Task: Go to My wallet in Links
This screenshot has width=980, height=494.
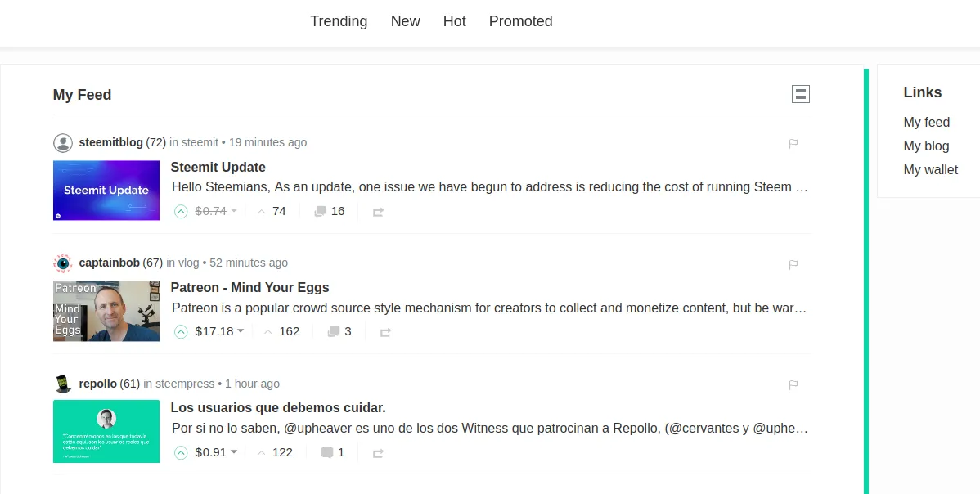Action: (x=931, y=170)
